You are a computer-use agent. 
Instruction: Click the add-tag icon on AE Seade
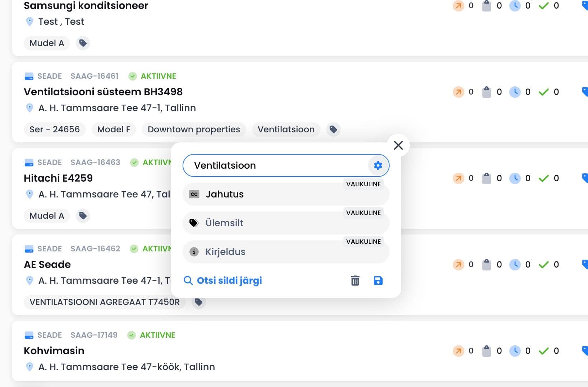click(198, 302)
